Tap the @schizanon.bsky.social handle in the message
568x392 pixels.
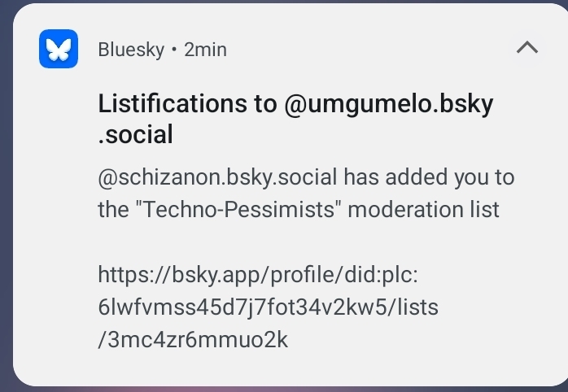pyautogui.click(x=218, y=176)
